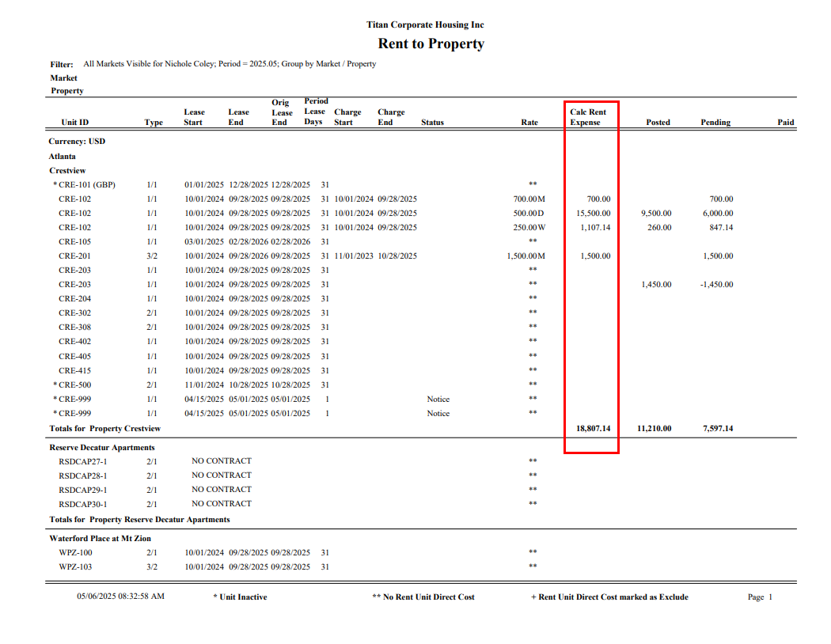
Task: Select the Pending column header
Action: point(715,123)
